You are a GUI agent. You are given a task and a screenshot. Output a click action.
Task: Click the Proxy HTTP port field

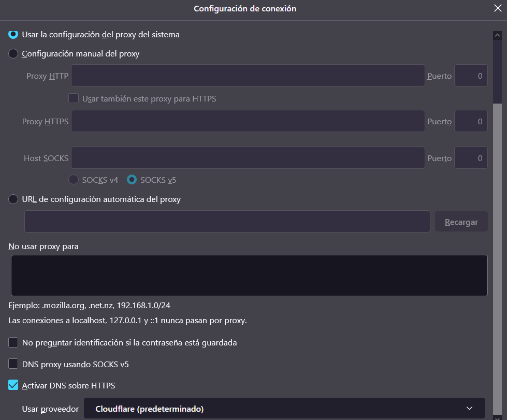pyautogui.click(x=470, y=76)
